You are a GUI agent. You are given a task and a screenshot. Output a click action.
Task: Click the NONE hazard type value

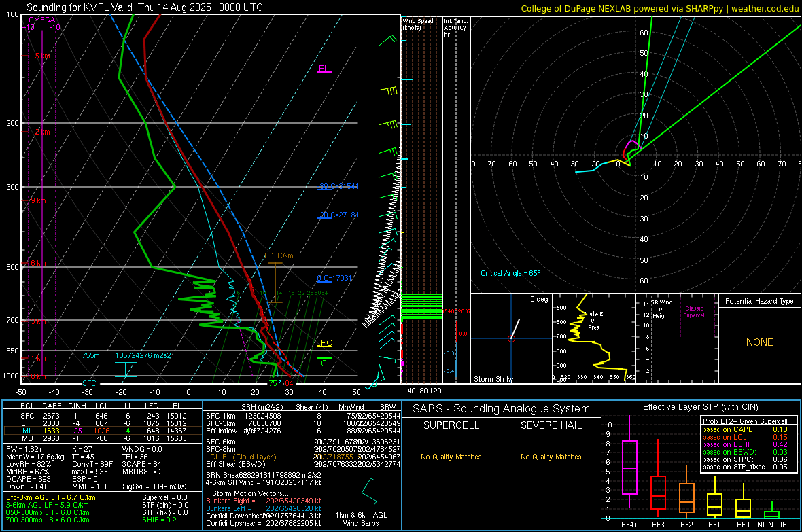(759, 342)
